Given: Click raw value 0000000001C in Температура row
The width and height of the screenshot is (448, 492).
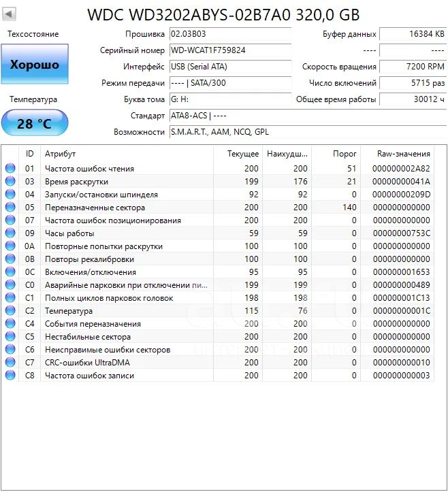Looking at the screenshot, I should (401, 310).
